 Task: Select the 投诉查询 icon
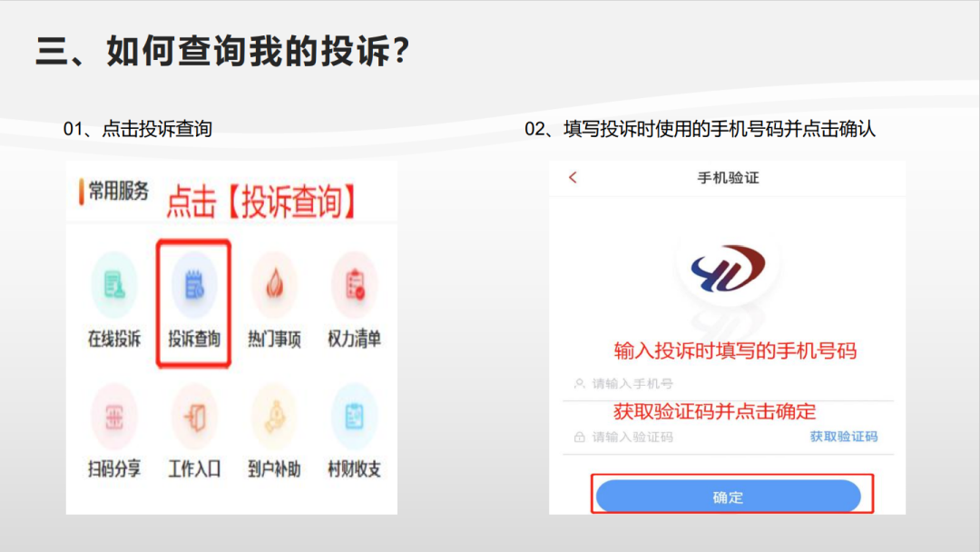coord(194,285)
